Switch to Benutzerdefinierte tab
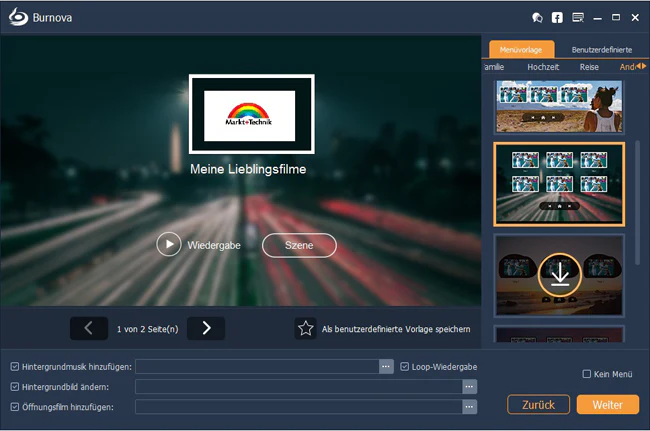This screenshot has width=650, height=431. 601,50
